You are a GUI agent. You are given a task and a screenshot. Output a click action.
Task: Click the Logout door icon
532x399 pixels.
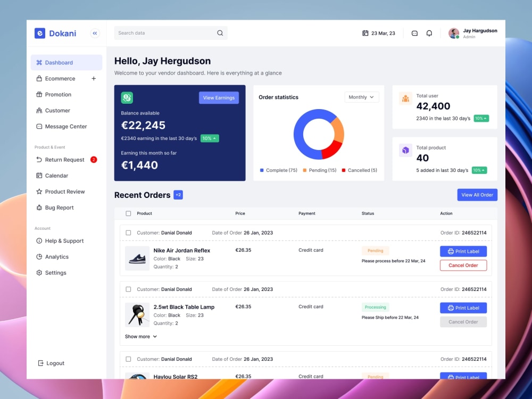(x=40, y=363)
